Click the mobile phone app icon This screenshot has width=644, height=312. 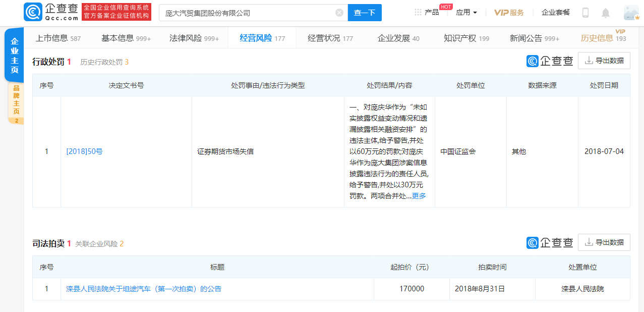(x=585, y=12)
